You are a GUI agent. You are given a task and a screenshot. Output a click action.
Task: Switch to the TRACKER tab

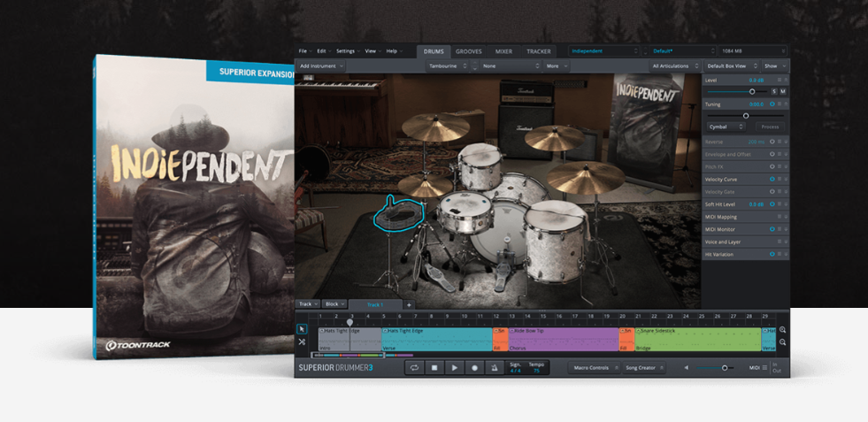[539, 51]
